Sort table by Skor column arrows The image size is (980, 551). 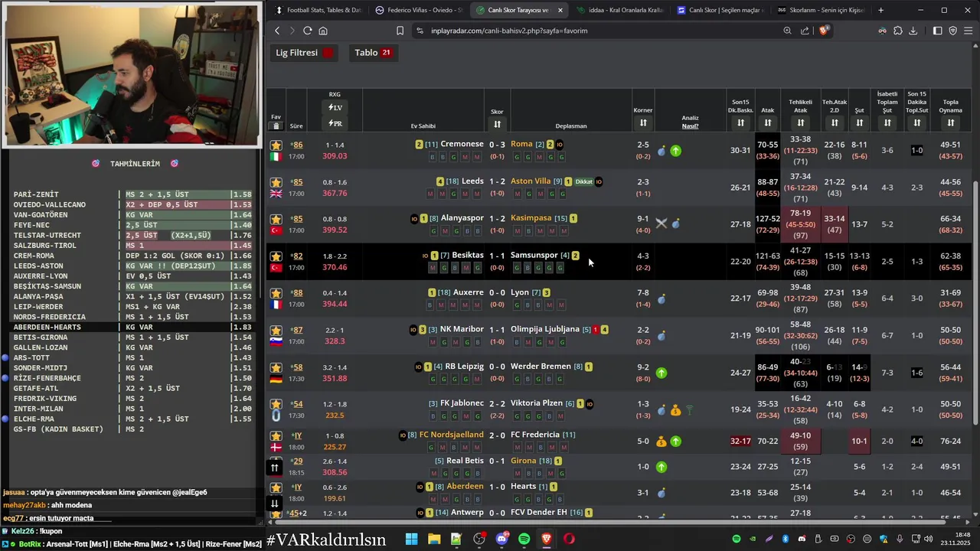tap(497, 124)
